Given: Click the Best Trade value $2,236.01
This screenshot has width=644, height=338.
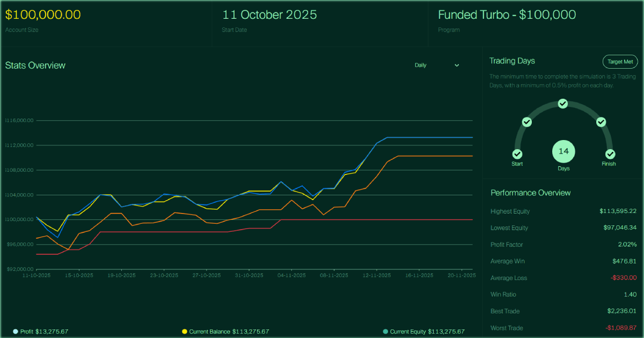Looking at the screenshot, I should 621,311.
